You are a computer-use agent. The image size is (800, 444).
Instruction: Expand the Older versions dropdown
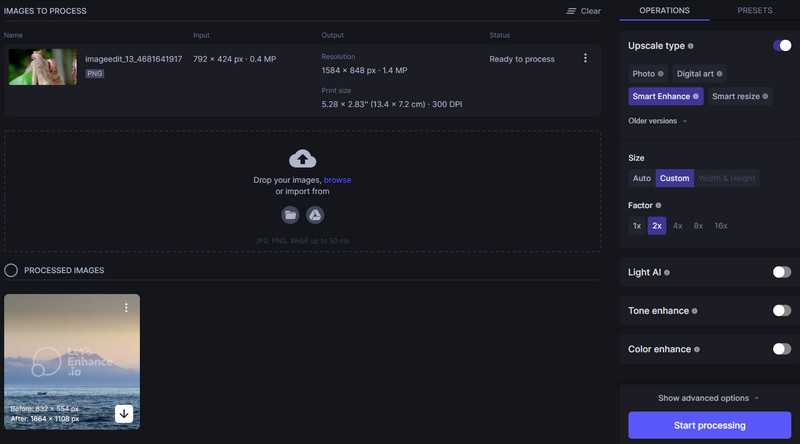pyautogui.click(x=658, y=121)
